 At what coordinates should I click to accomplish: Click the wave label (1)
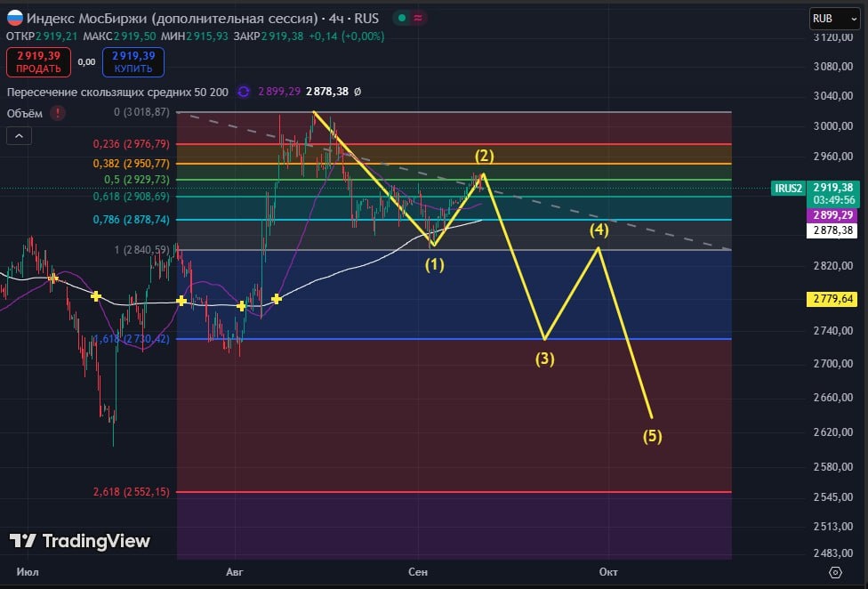tap(435, 265)
